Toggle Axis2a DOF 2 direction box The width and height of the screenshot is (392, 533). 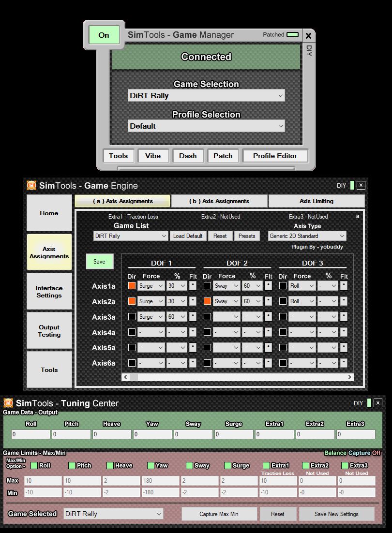point(207,301)
